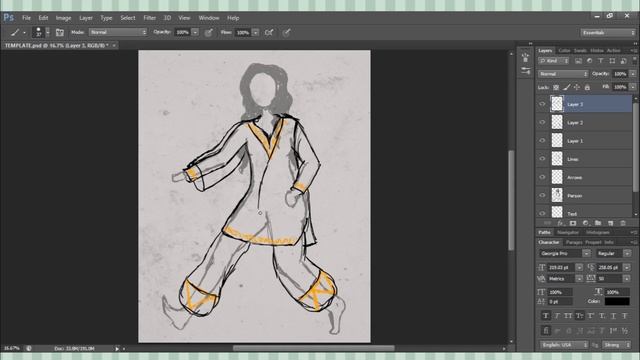Click the black text Color swatch
The image size is (640, 360).
click(x=617, y=302)
